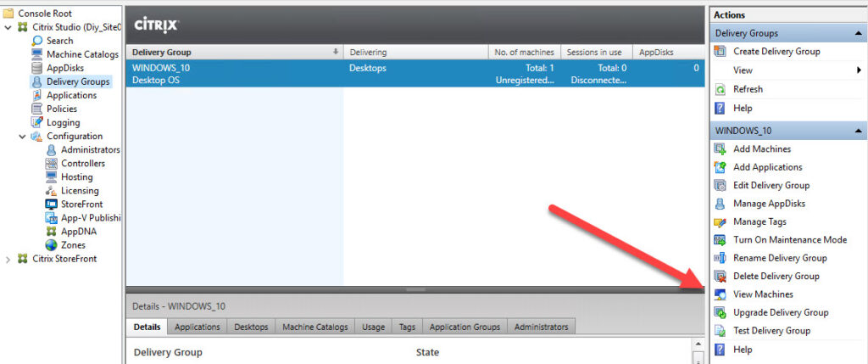Viewport: 868px width, 364px height.
Task: Select the WINDOWS_10 delivery group row
Action: 233,74
